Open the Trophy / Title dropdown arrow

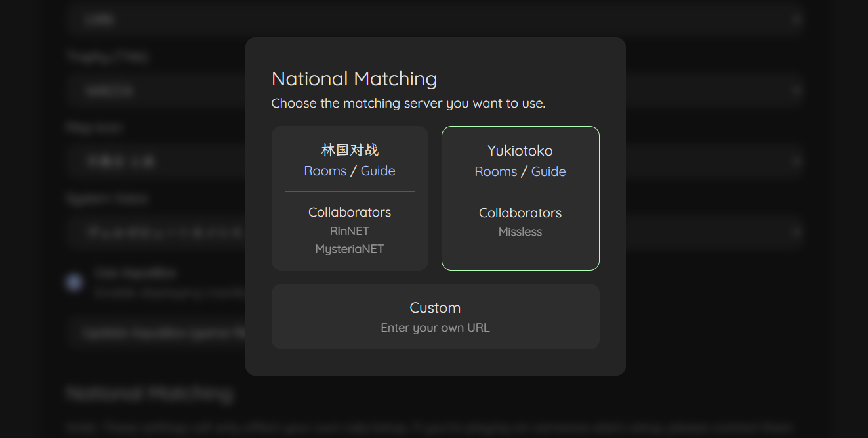pos(796,91)
